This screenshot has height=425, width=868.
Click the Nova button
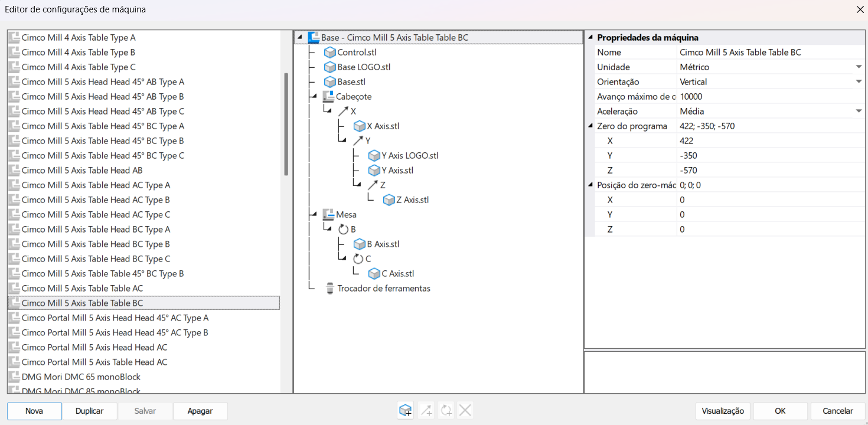(x=34, y=411)
